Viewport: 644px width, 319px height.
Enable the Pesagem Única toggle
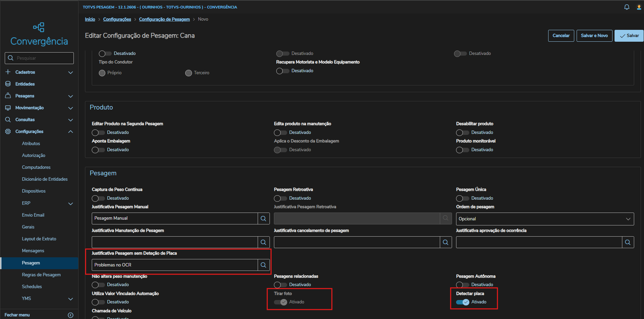pos(463,198)
